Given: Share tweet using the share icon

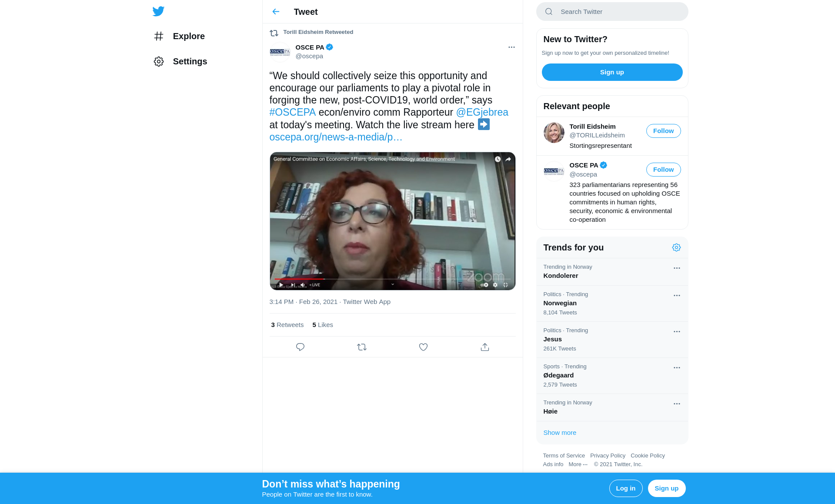Looking at the screenshot, I should coord(485,347).
